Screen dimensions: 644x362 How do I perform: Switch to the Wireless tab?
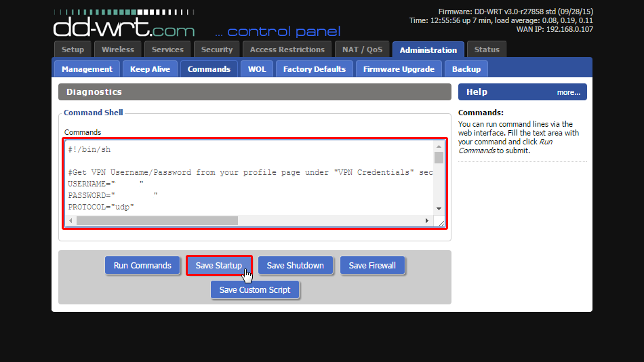[118, 49]
